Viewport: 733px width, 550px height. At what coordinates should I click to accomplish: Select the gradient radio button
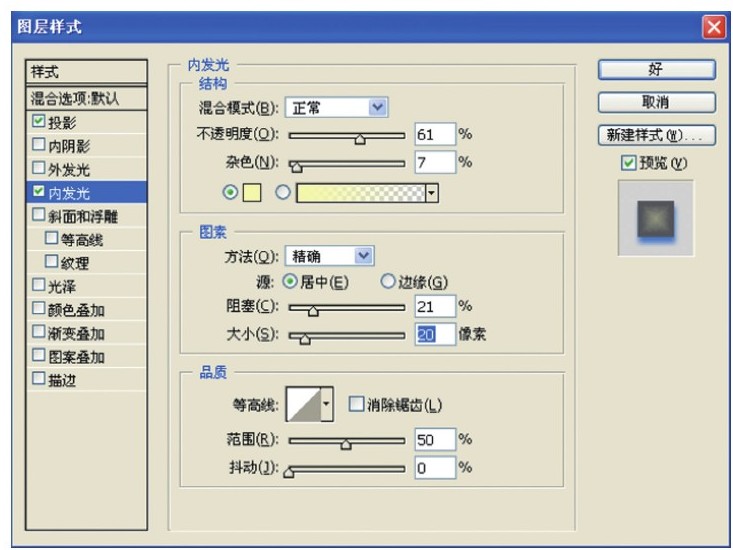coord(282,192)
